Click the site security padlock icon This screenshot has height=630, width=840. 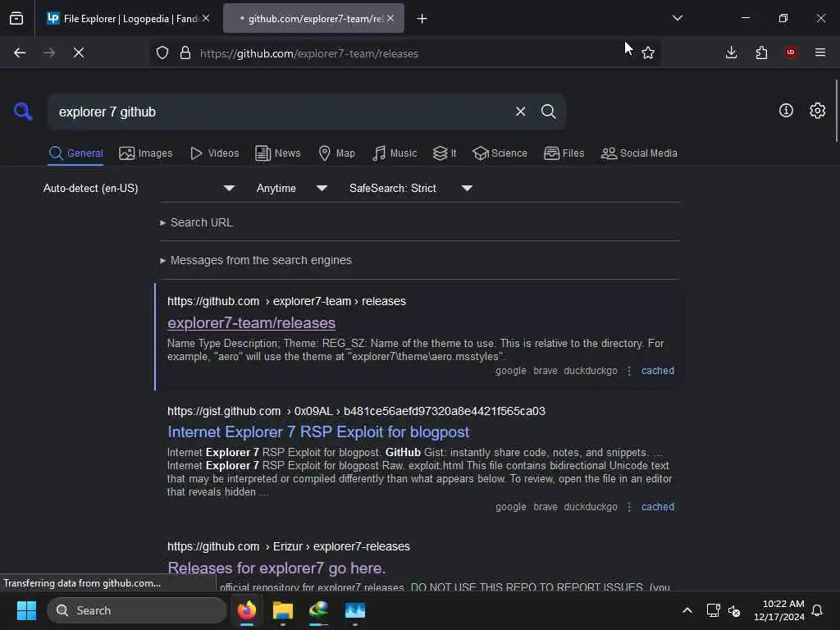point(185,53)
